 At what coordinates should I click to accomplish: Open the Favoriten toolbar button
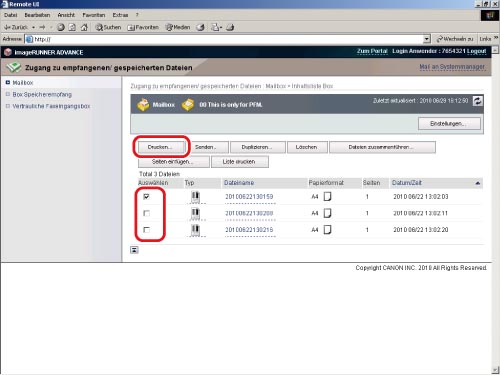[x=143, y=27]
